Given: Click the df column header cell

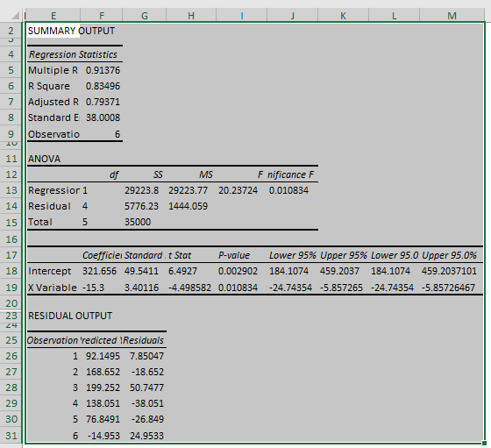Looking at the screenshot, I should [114, 174].
